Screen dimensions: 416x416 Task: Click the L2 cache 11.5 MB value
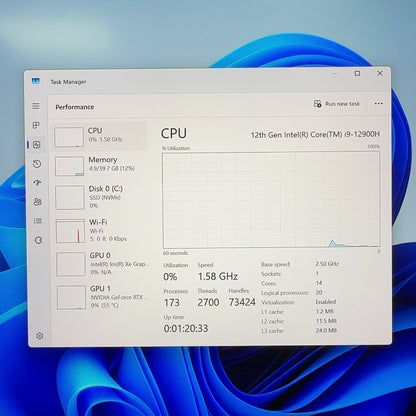tap(326, 321)
